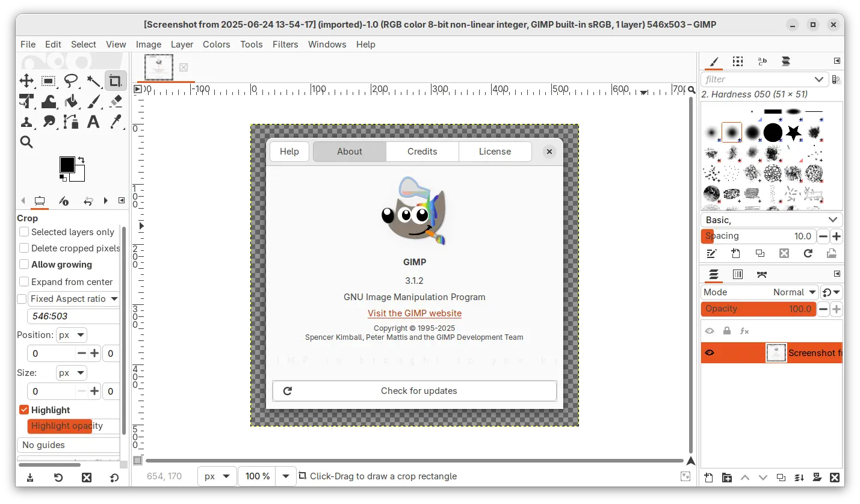This screenshot has width=860, height=504.
Task: Open the 100 % zoom level dropdown
Action: click(286, 476)
